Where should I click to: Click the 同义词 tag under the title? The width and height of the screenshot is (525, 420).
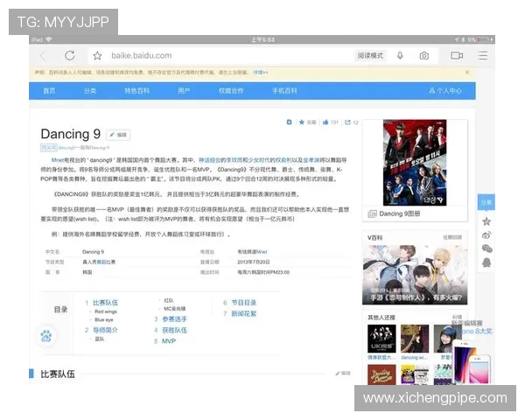(x=48, y=147)
